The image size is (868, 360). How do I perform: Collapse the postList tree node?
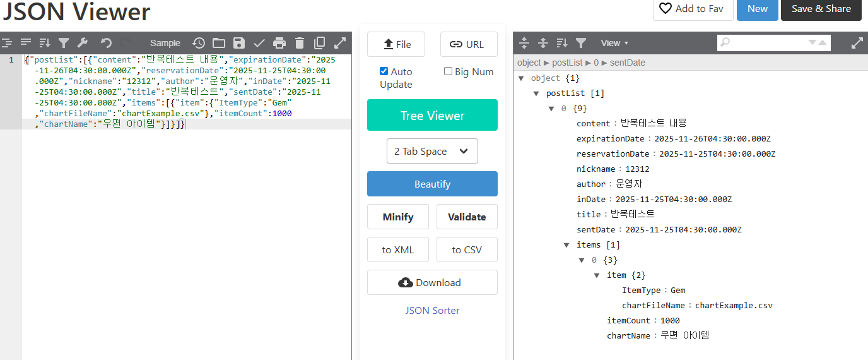[x=536, y=93]
